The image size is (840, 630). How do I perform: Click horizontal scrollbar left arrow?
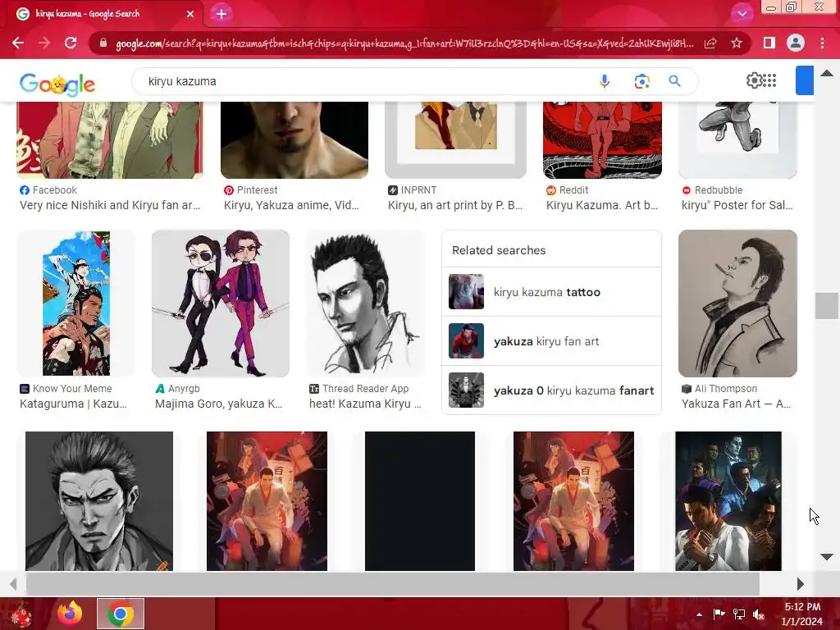(13, 584)
